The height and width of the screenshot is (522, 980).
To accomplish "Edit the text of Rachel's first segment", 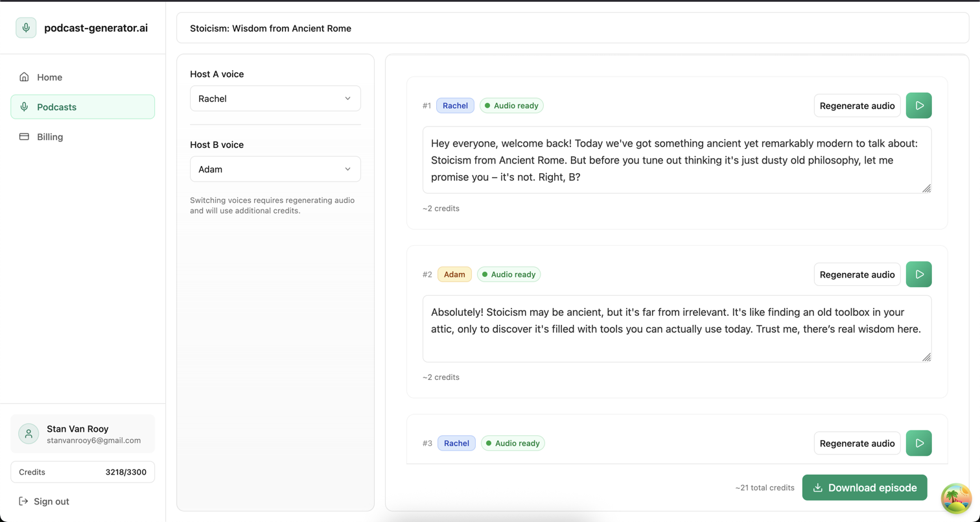I will 676,160.
